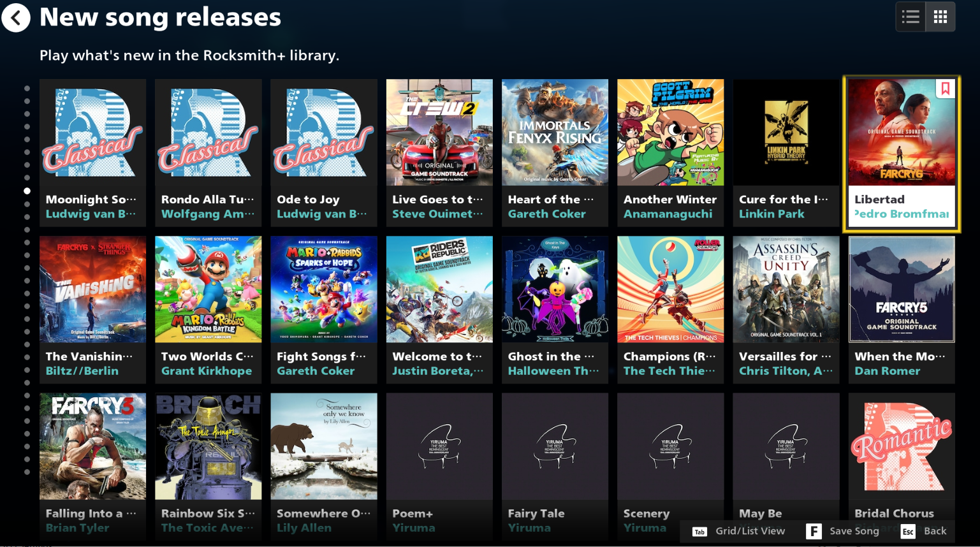
Task: Pick the Roller Champions album cover
Action: 671,289
